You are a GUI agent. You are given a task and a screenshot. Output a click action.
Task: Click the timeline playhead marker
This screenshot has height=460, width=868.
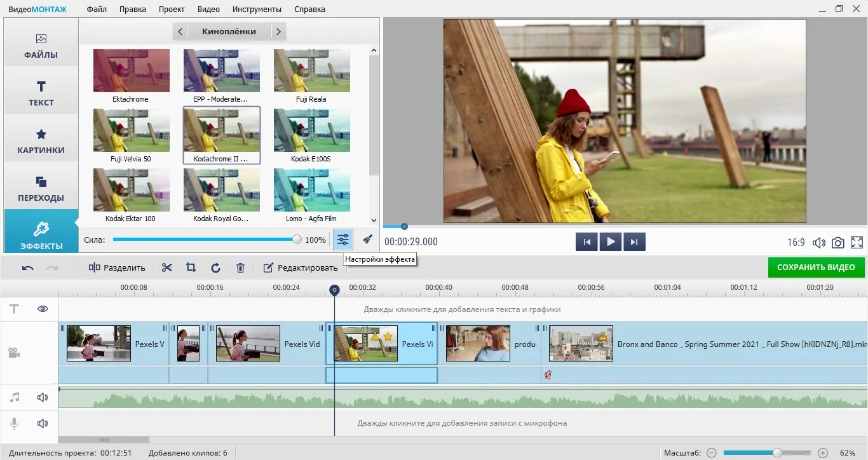[334, 290]
